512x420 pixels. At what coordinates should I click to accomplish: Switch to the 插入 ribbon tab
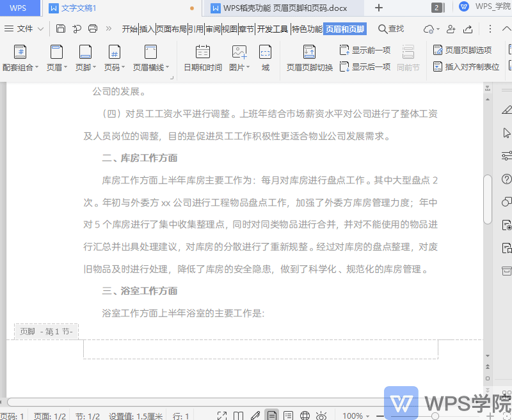[x=147, y=29]
